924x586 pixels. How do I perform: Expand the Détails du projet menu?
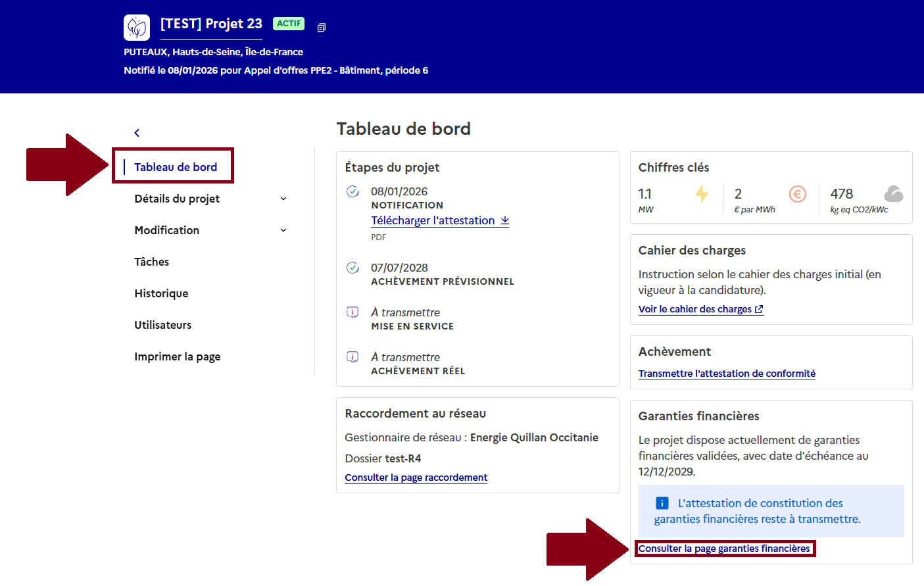tap(283, 199)
